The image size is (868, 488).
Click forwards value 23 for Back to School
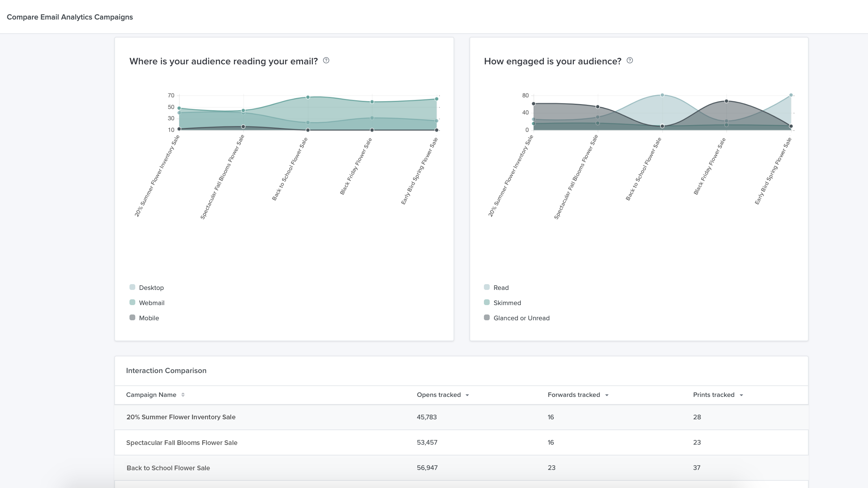pyautogui.click(x=552, y=468)
